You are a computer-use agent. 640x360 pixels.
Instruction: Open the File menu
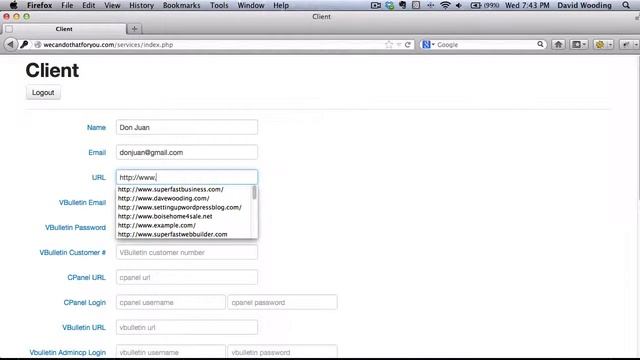pos(67,5)
